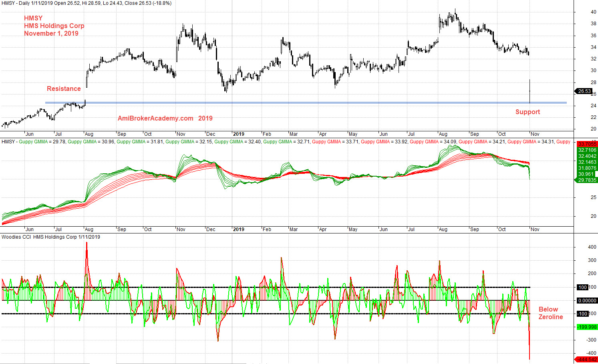
Task: Click the green -199.998 CCI value tag
Action: [x=587, y=327]
